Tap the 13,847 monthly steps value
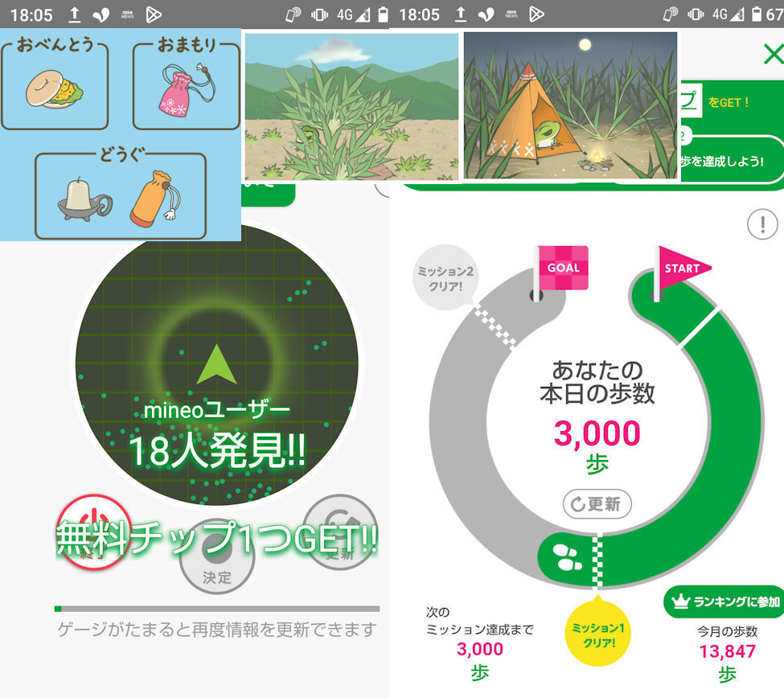This screenshot has height=698, width=784. click(x=727, y=651)
